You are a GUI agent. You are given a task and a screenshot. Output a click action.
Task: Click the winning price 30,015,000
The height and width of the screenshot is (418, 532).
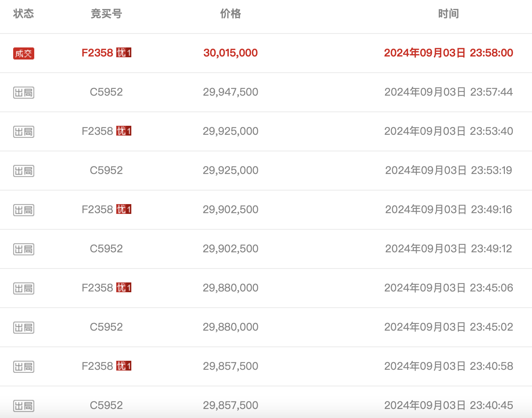click(230, 53)
